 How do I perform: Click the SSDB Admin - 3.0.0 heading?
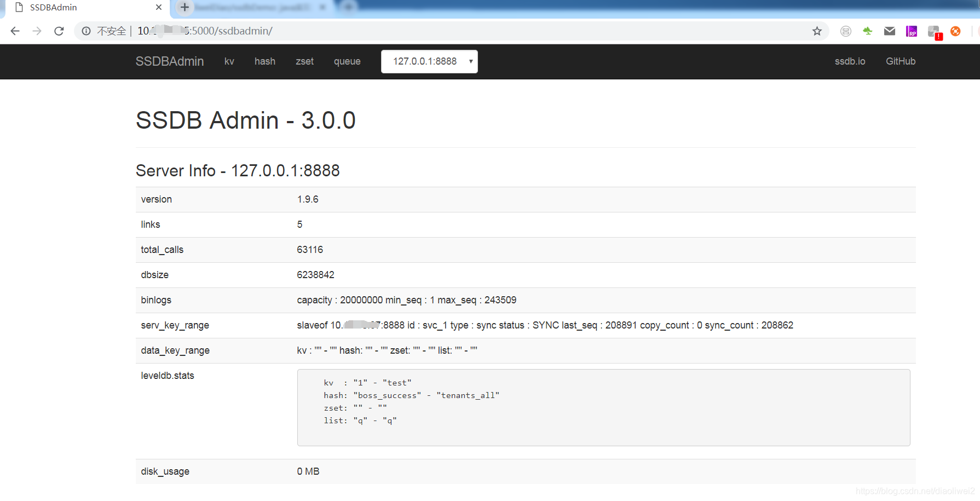246,120
